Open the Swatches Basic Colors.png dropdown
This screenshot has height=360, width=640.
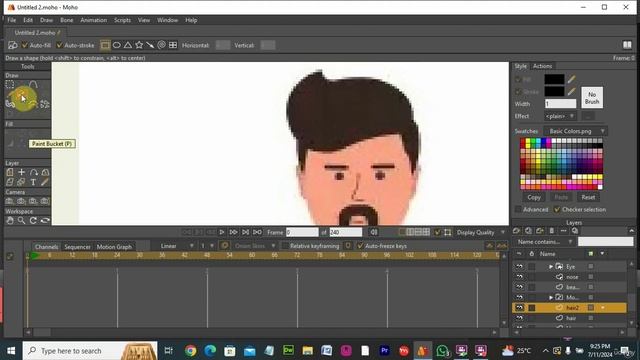click(576, 131)
